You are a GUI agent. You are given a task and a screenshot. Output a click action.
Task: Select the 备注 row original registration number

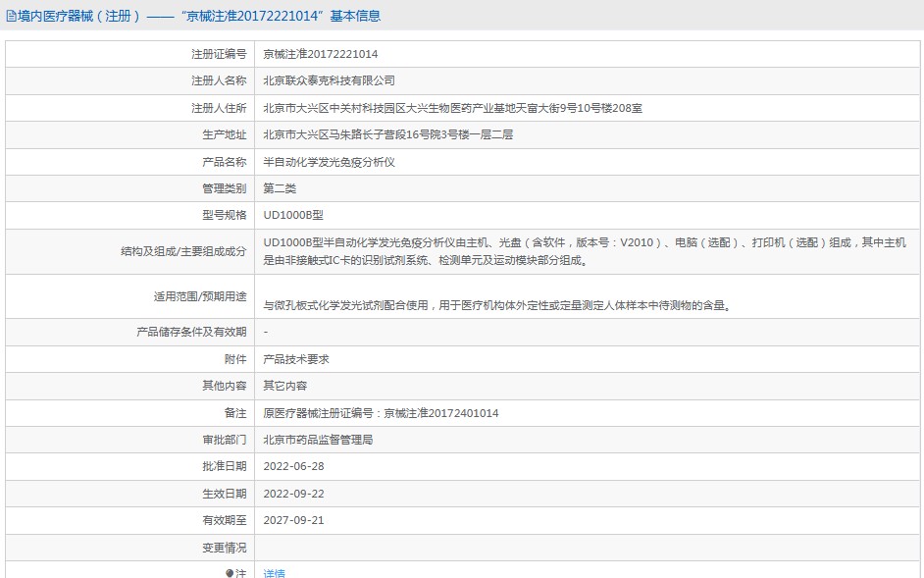(x=381, y=413)
